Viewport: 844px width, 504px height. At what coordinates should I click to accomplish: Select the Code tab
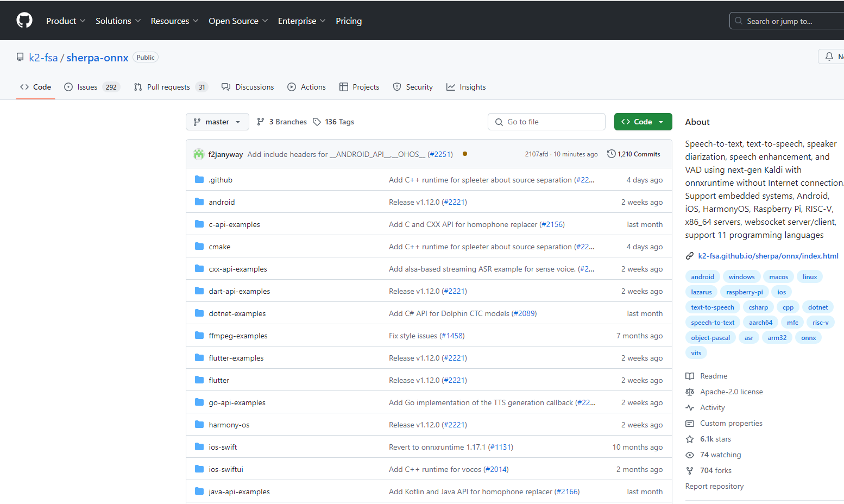(35, 87)
